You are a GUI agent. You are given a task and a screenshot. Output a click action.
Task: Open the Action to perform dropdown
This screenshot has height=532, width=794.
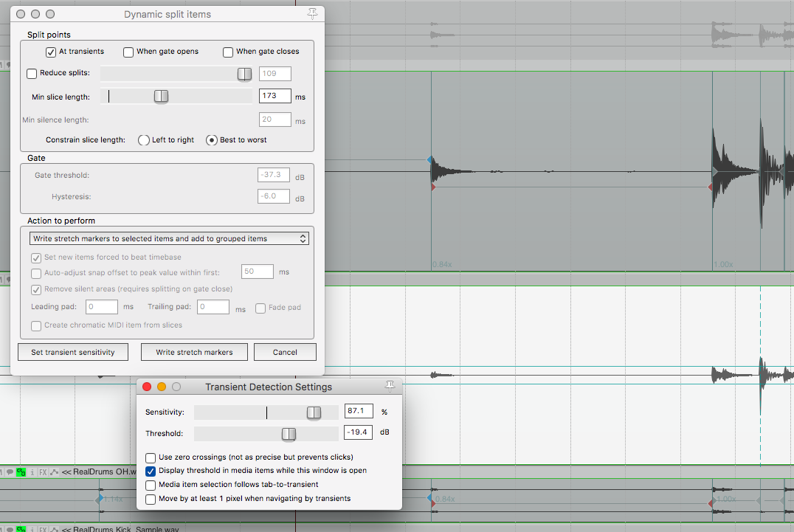pos(170,238)
